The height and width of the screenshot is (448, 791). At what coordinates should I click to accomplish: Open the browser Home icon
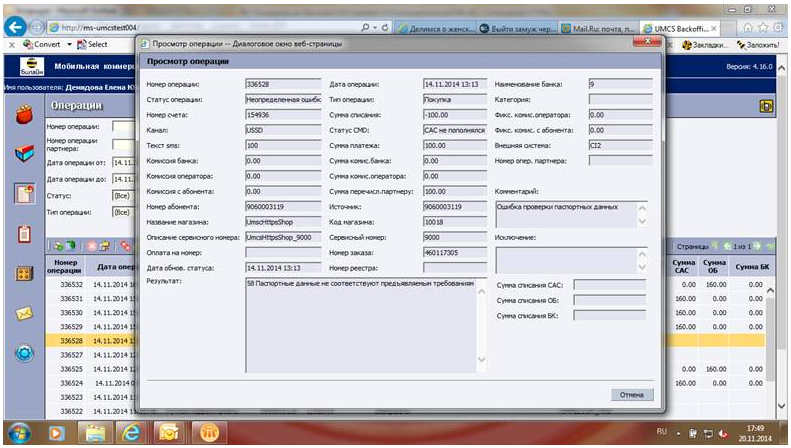click(x=747, y=28)
